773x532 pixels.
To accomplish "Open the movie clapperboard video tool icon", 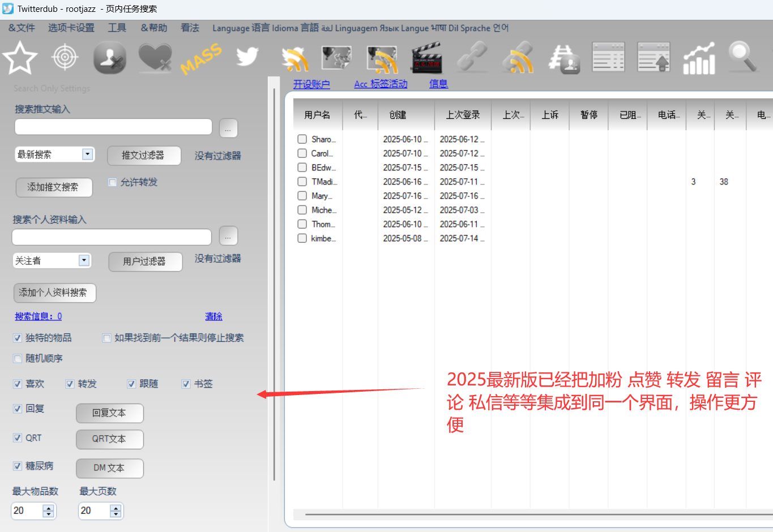I will tap(428, 57).
